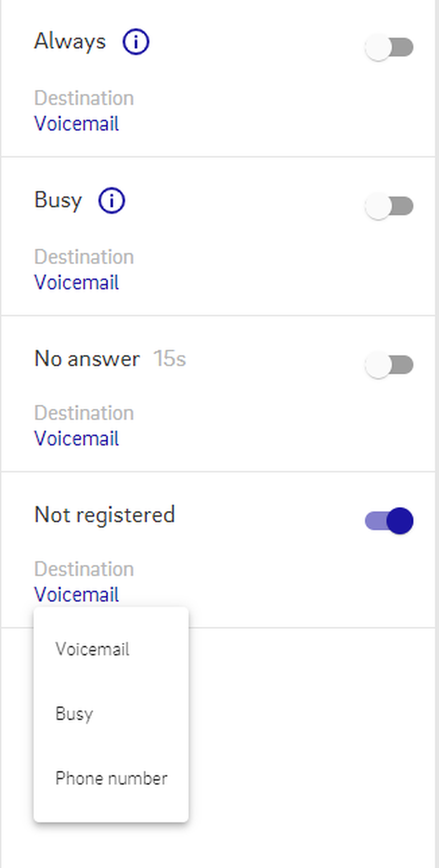Click the Destination label under Not registered
439x868 pixels.
tap(84, 569)
